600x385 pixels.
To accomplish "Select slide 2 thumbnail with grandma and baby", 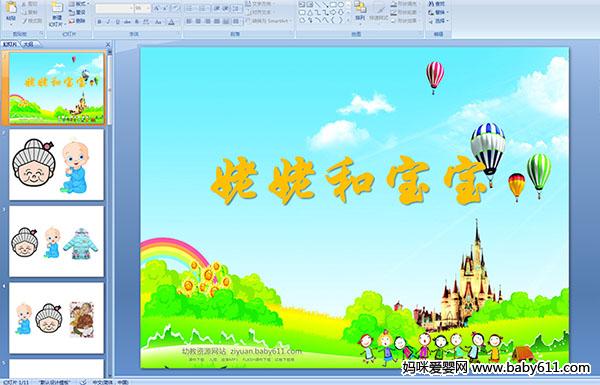I will [x=56, y=165].
